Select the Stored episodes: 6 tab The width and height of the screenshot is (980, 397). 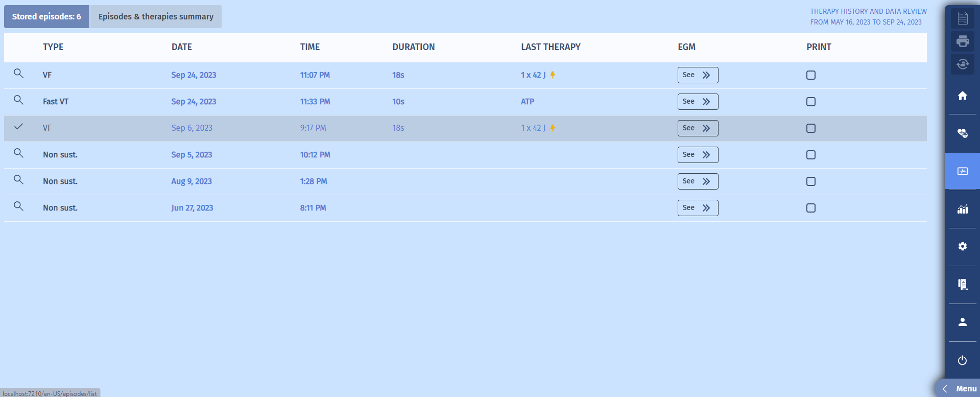[46, 17]
